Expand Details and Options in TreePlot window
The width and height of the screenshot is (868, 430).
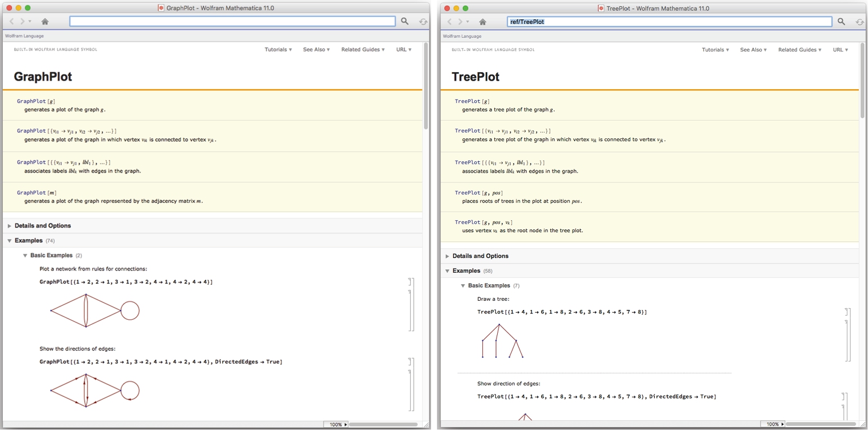447,256
